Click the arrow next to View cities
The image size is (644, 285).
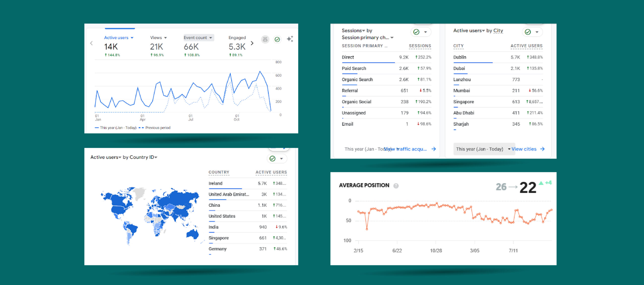coord(543,149)
